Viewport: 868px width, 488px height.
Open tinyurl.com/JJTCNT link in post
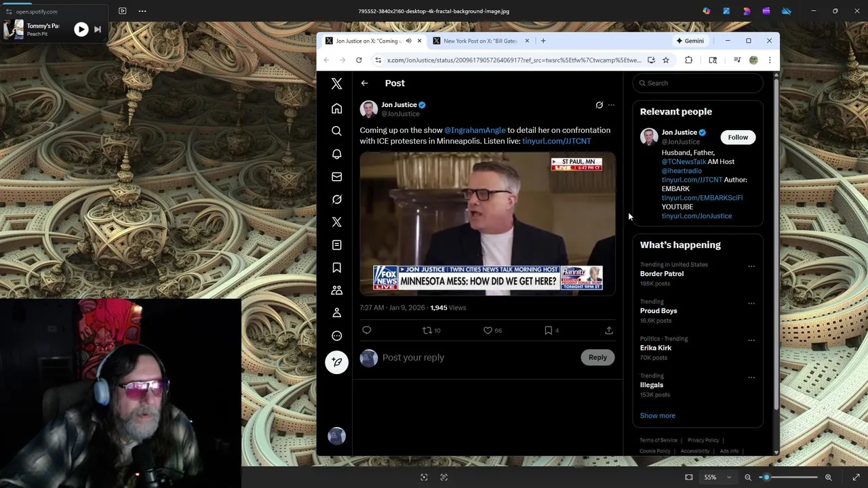click(556, 141)
